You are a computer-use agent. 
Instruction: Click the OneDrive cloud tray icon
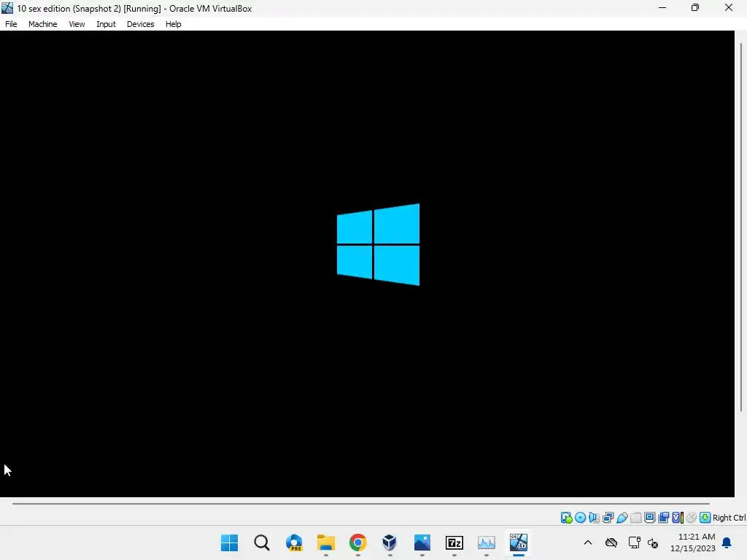pos(611,542)
